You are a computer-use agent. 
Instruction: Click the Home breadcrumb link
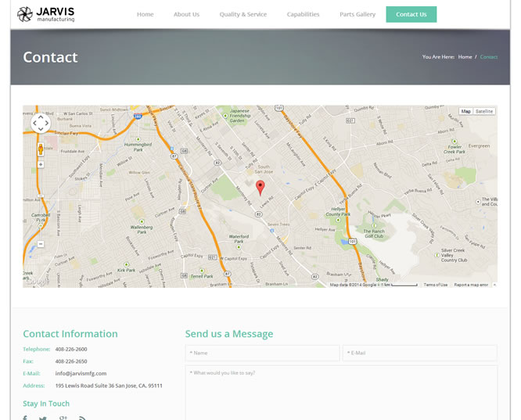(465, 57)
